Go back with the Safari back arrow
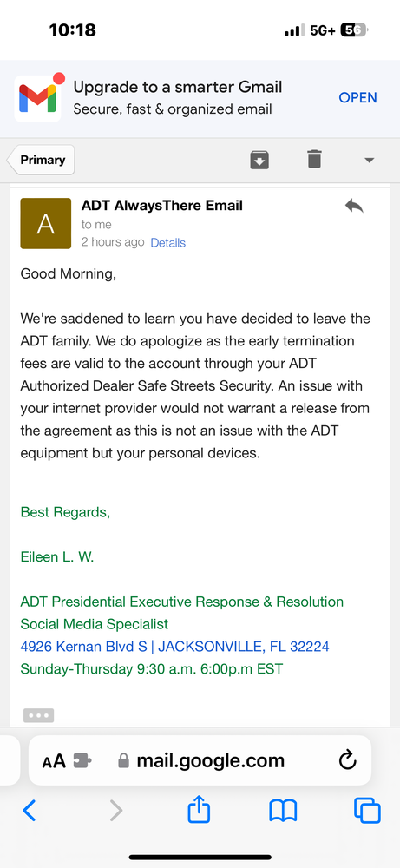 click(30, 811)
